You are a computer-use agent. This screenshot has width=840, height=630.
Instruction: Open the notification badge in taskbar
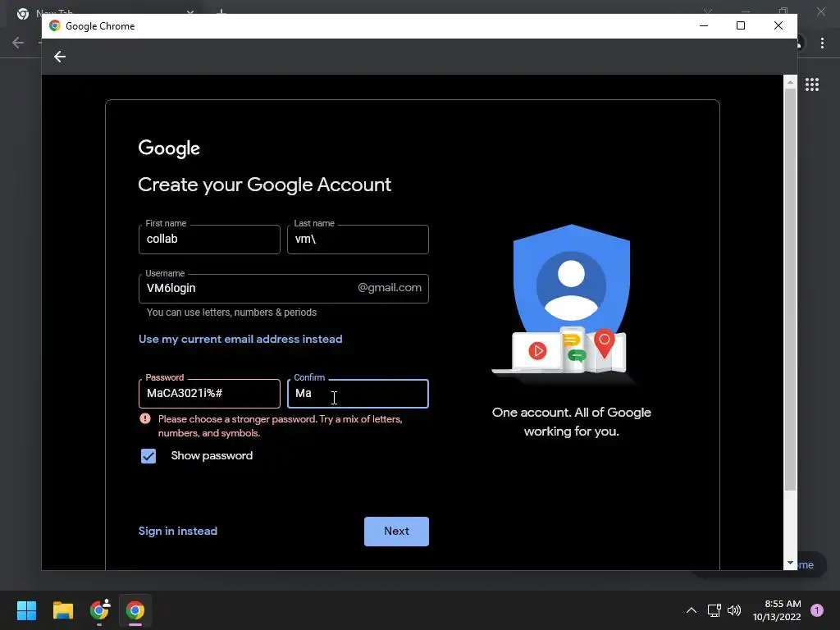[816, 610]
